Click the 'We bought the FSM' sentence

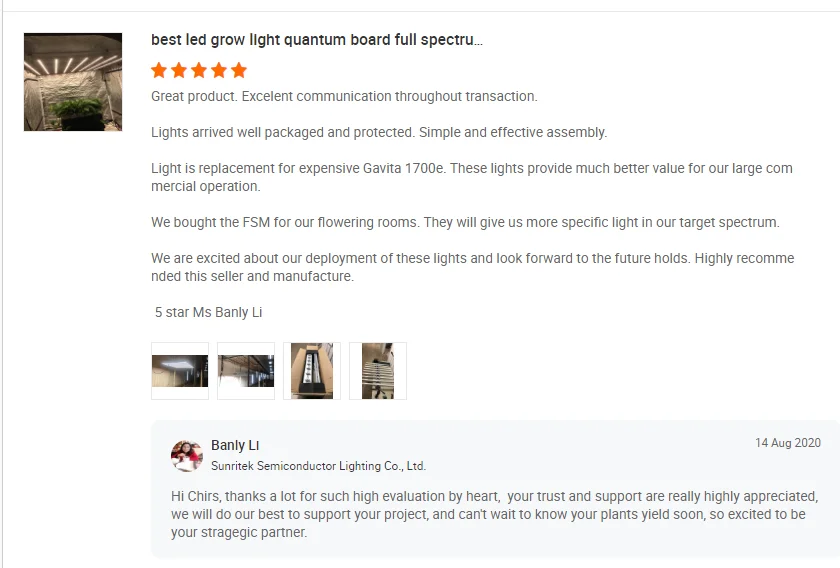(x=465, y=222)
